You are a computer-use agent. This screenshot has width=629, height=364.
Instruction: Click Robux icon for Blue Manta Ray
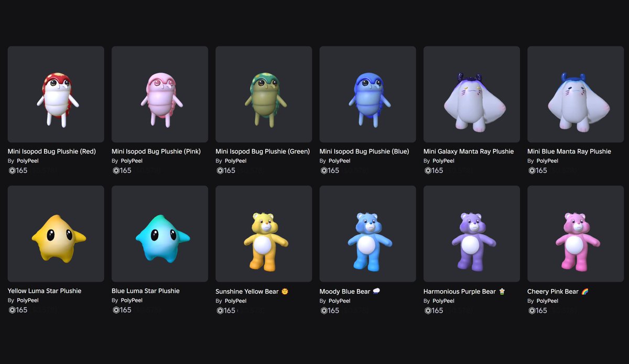(x=532, y=170)
